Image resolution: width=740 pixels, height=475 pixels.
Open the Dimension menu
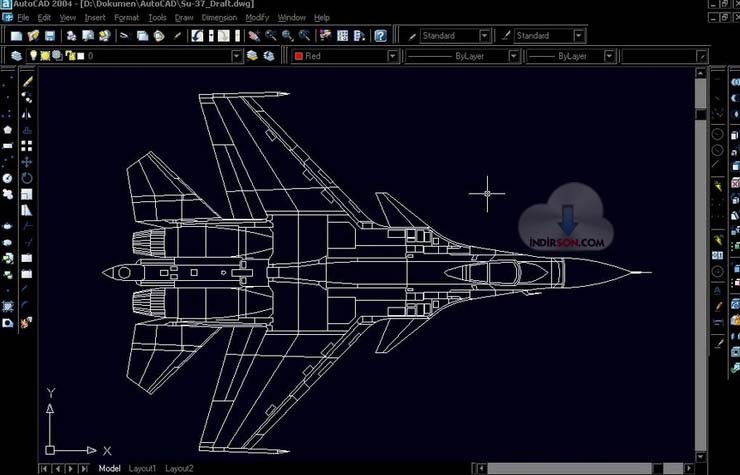pos(219,17)
